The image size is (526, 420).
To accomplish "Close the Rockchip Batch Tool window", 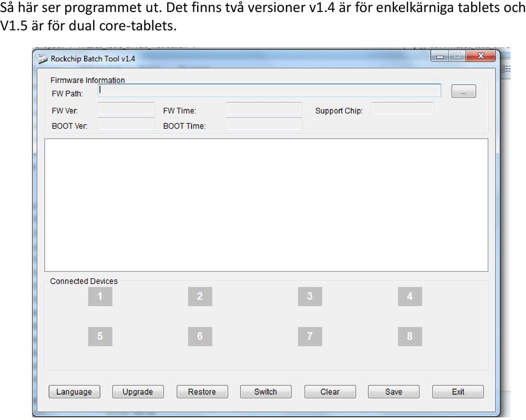I will pyautogui.click(x=481, y=56).
